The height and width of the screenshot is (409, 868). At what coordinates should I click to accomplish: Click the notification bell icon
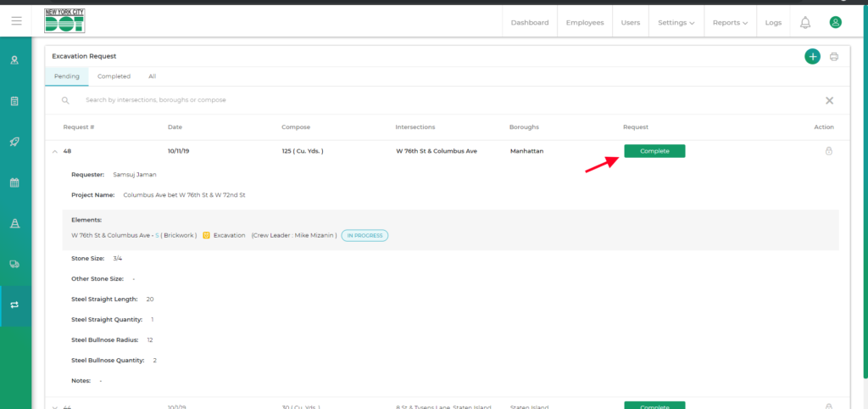click(804, 23)
